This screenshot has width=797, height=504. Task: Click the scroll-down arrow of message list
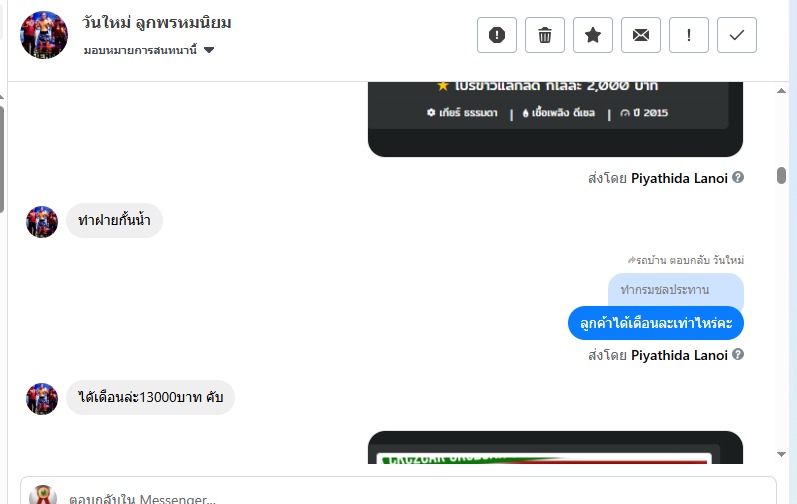pyautogui.click(x=781, y=454)
